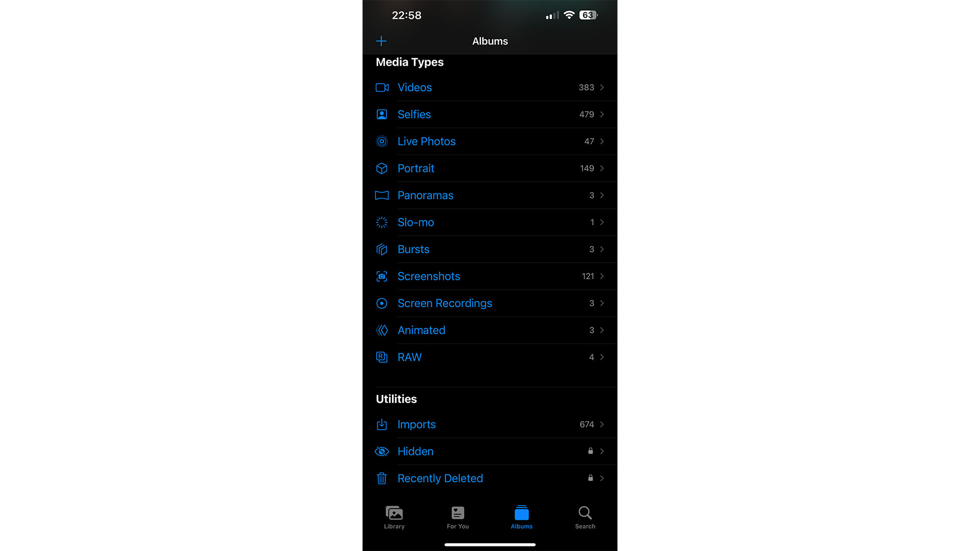
Task: Tap the Videos media type icon
Action: tap(382, 87)
